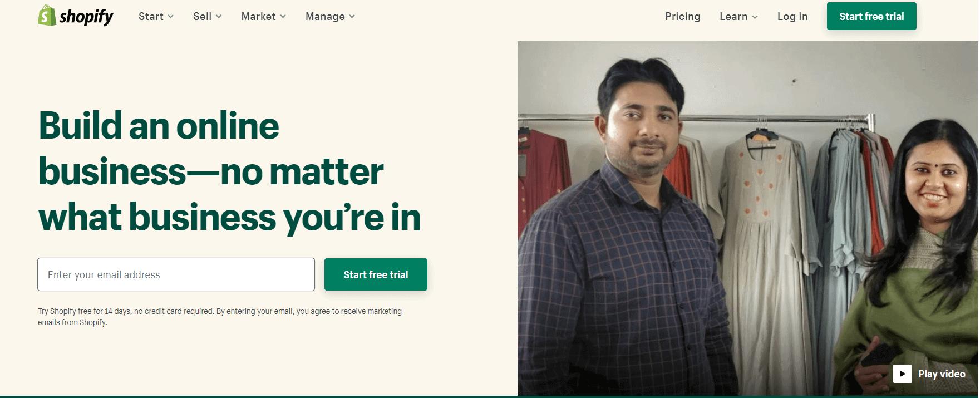Click Start free trial in the header
The width and height of the screenshot is (980, 398).
pyautogui.click(x=871, y=16)
